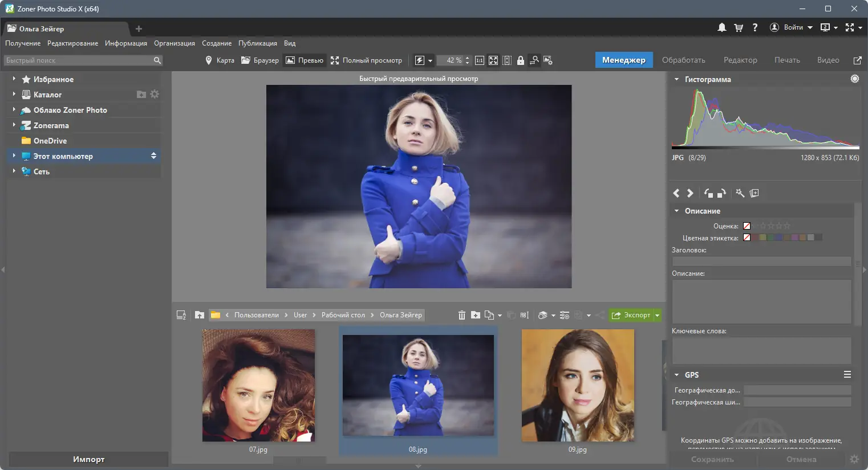Toggle the zoom lock padlock icon

[521, 60]
